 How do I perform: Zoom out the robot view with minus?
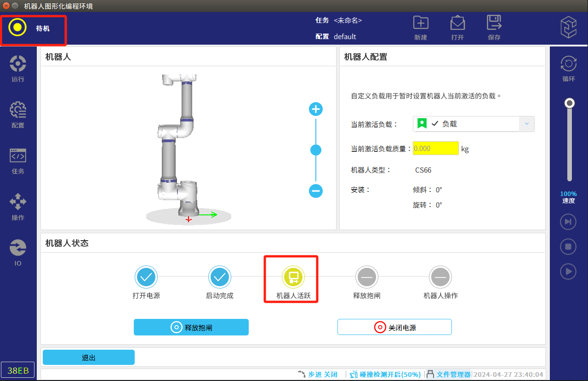pyautogui.click(x=316, y=190)
